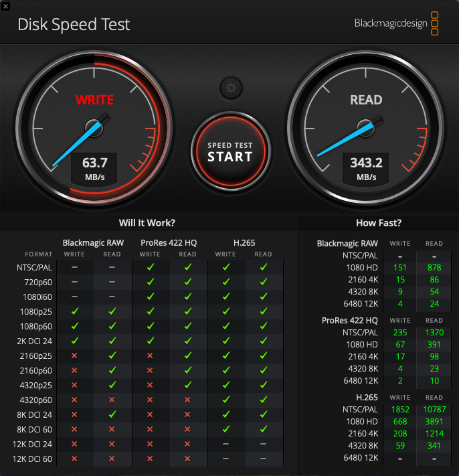Click the 63.7 MB/s write speed readout
This screenshot has width=459, height=476.
pyautogui.click(x=94, y=169)
